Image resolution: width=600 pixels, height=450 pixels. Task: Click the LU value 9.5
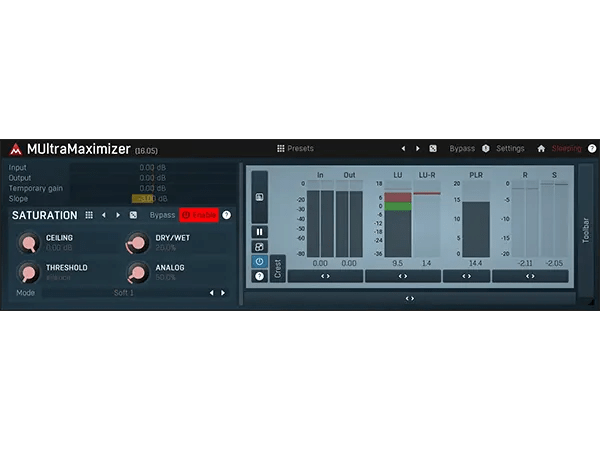(x=398, y=263)
